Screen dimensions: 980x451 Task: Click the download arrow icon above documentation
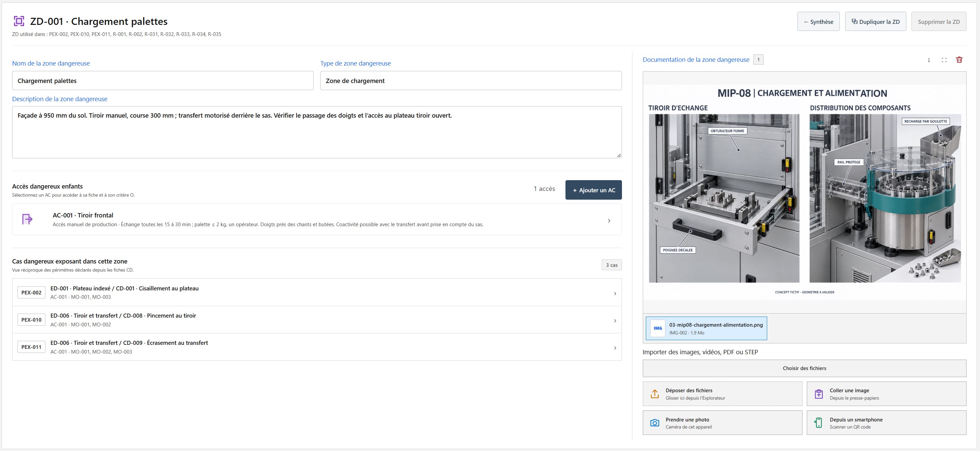point(929,60)
